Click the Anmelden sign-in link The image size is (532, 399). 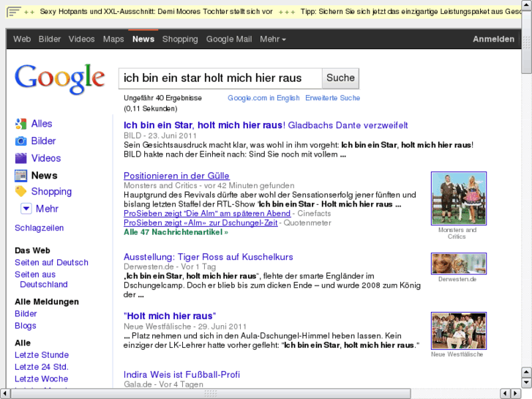pyautogui.click(x=493, y=39)
